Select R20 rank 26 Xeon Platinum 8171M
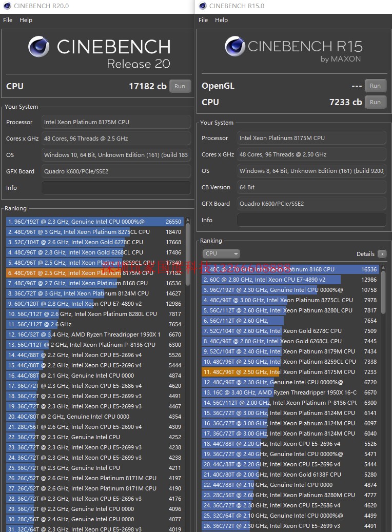 point(95,478)
